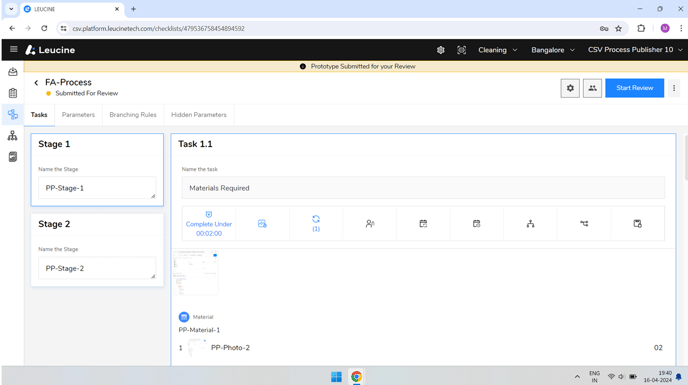
Task: Go back using the arrow beside FA-Process
Action: (x=36, y=83)
